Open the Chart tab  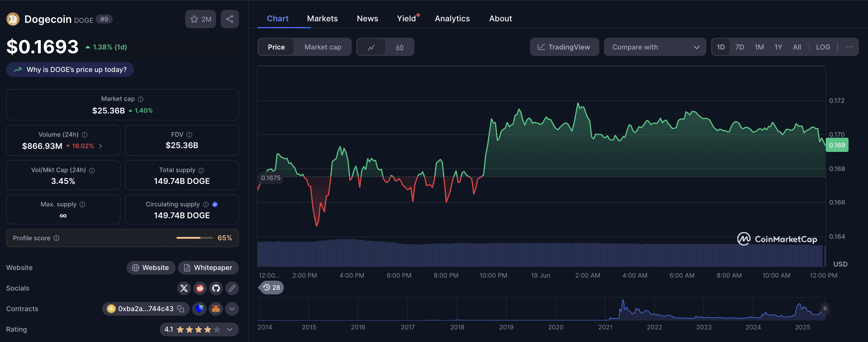(x=277, y=19)
